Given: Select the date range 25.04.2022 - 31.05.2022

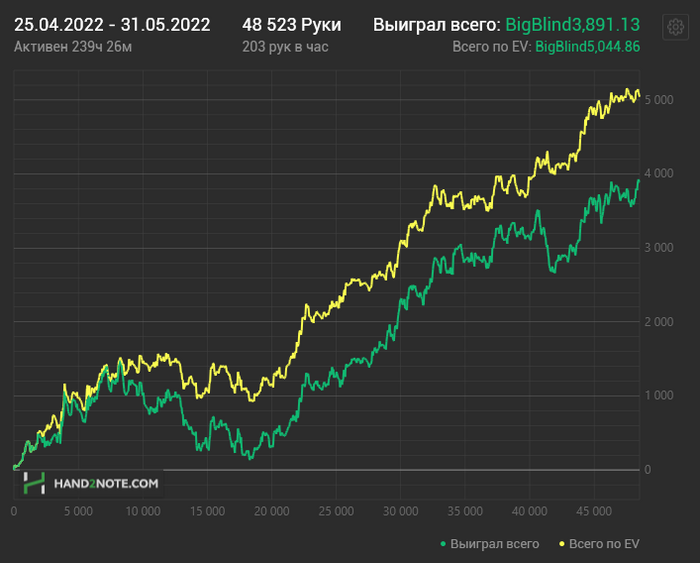Looking at the screenshot, I should click(x=112, y=25).
